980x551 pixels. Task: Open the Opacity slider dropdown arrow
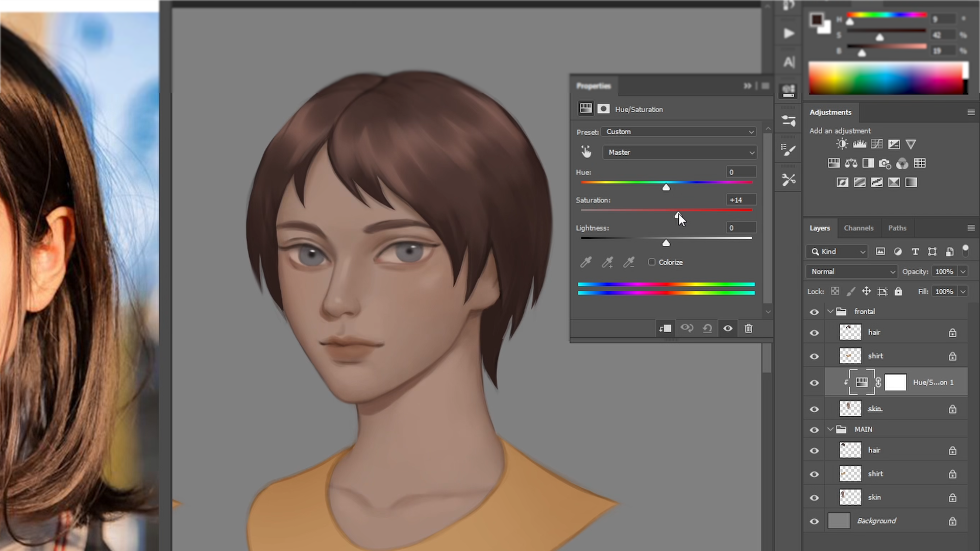click(x=963, y=271)
